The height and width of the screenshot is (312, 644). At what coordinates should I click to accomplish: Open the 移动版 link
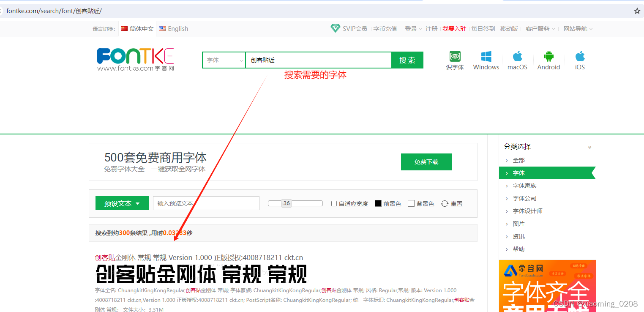click(x=509, y=29)
